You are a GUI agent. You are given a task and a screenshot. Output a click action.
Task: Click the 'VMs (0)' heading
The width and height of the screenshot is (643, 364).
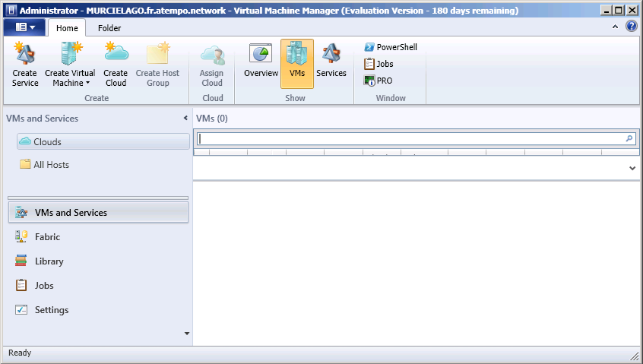(x=211, y=119)
